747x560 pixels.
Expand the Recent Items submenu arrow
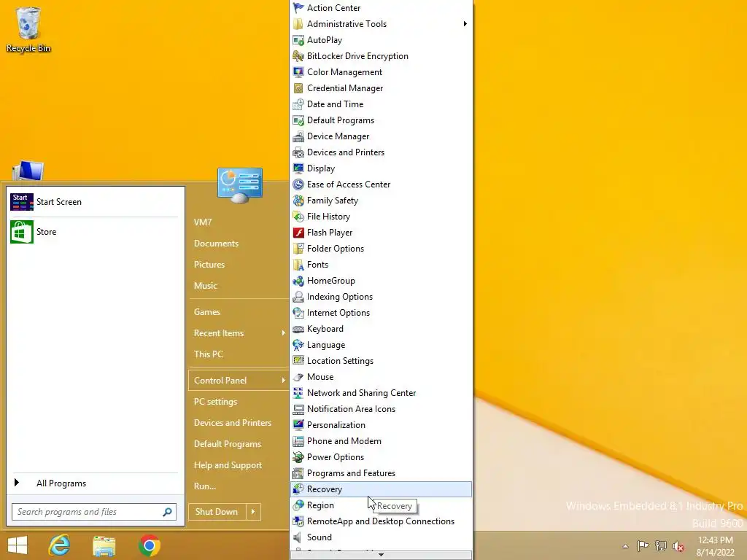[283, 332]
